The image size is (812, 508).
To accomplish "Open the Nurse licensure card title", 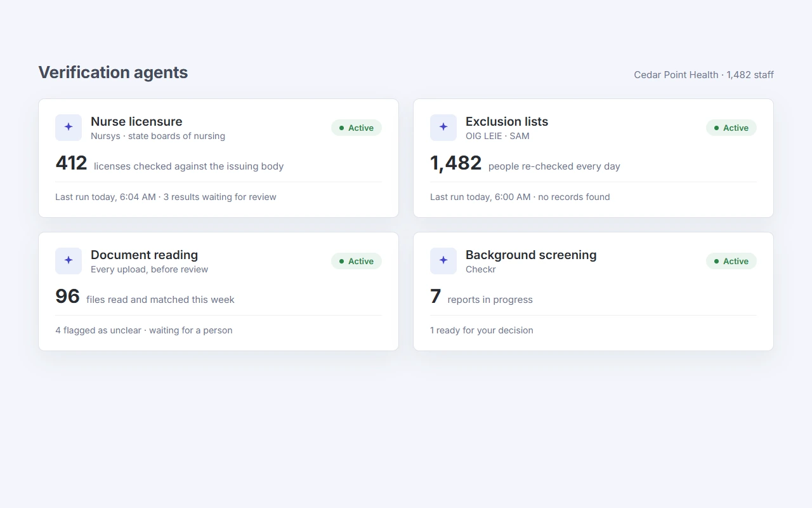I will click(136, 121).
